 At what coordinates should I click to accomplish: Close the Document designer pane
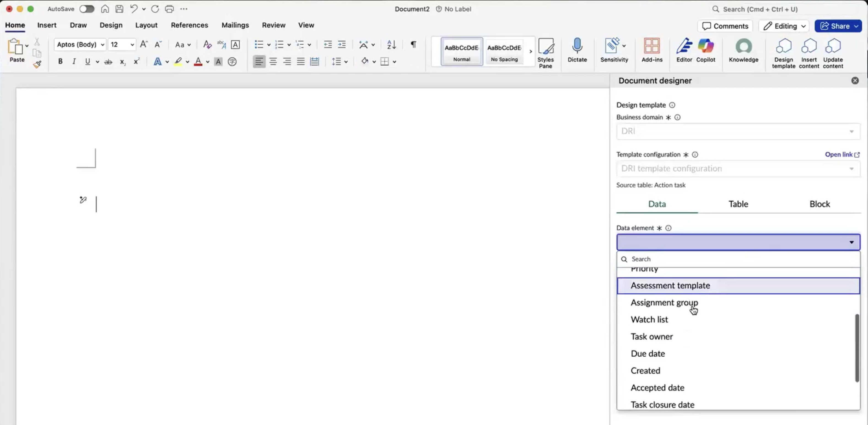pos(855,80)
